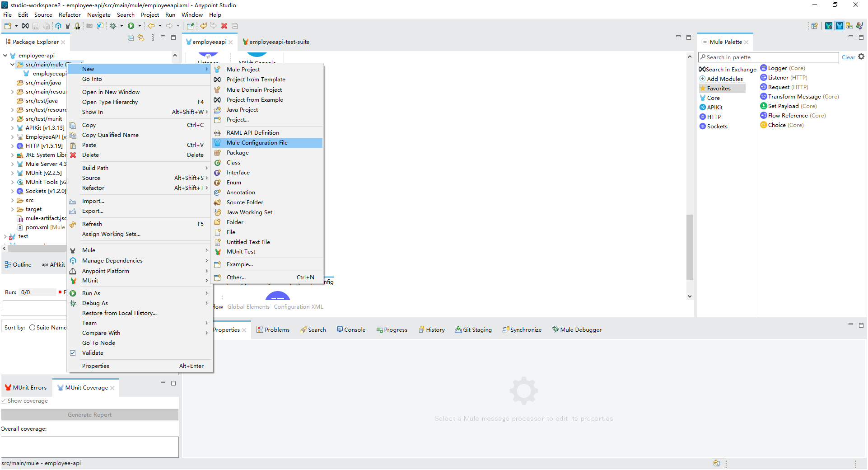
Task: Click the back navigation arrow icon
Action: [151, 26]
